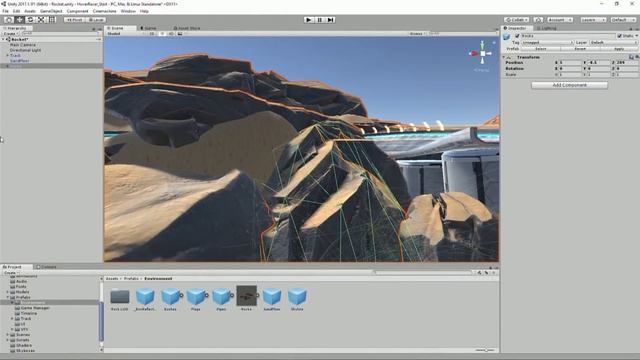Select the Models folder in the Project tree

[22, 292]
